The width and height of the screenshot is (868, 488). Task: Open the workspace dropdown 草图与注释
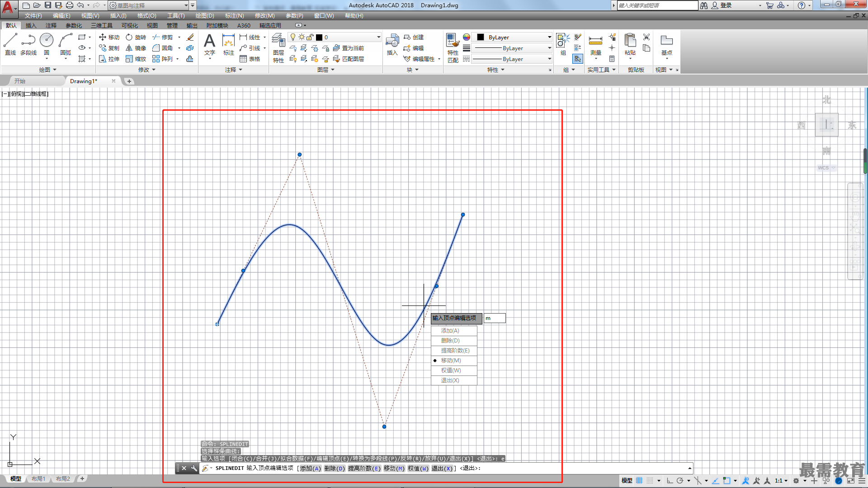tap(149, 5)
